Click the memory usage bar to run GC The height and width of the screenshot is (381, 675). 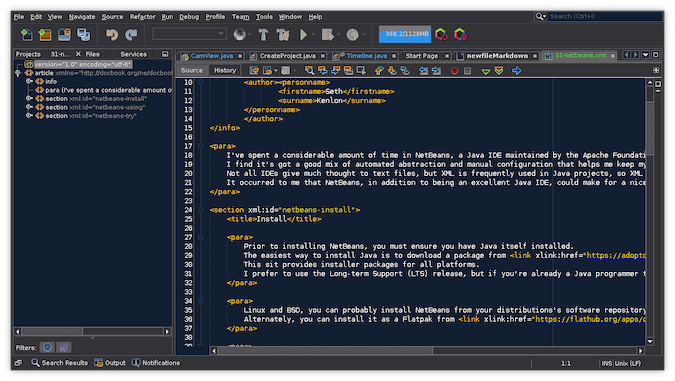(x=405, y=34)
